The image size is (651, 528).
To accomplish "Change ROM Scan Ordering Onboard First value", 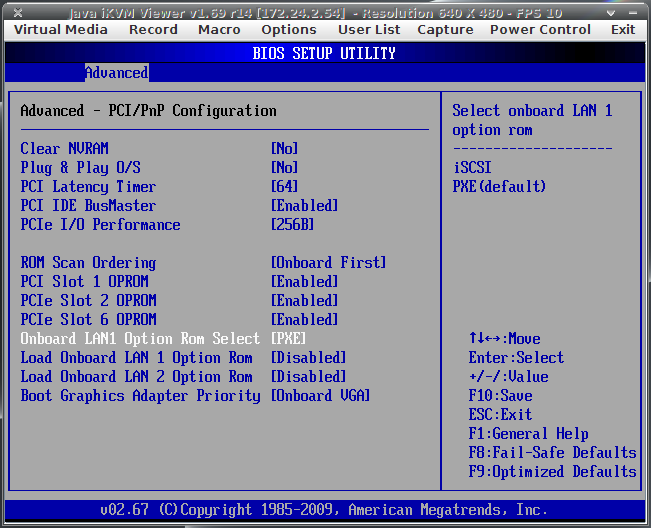I will click(x=328, y=263).
